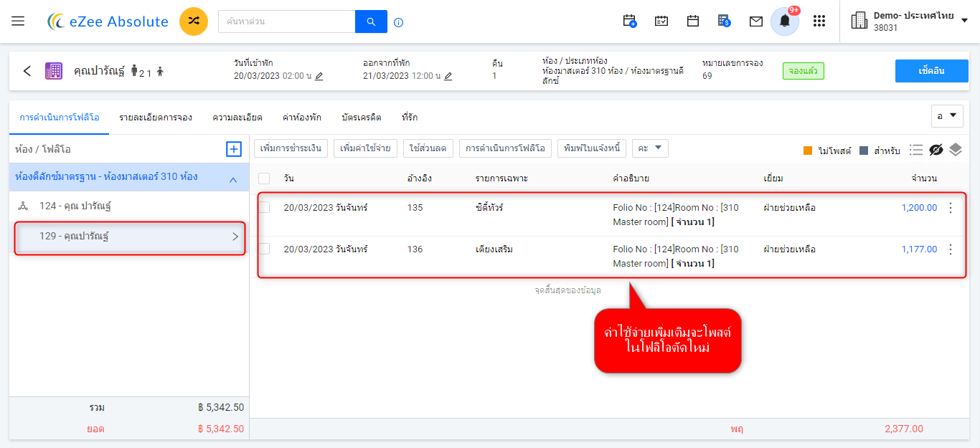The width and height of the screenshot is (980, 448).
Task: Click the orange ไม่โพสต์ legend swatch
Action: tap(808, 151)
